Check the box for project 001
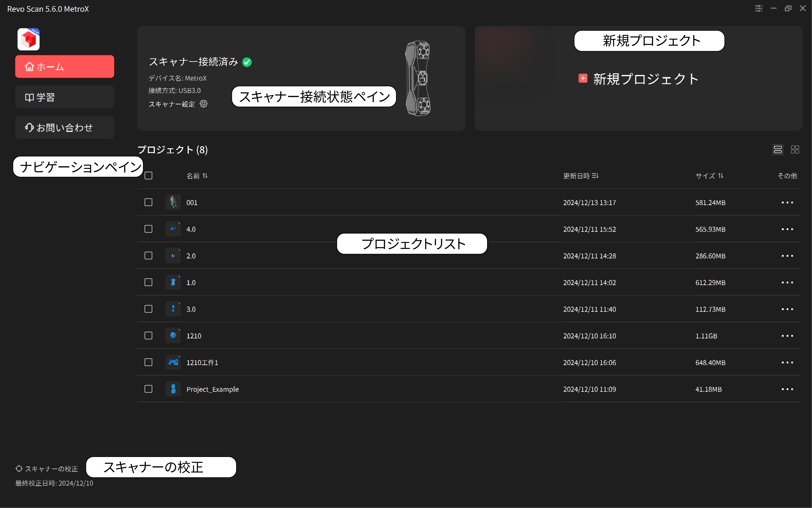Screen dimensions: 812x508 coord(148,202)
